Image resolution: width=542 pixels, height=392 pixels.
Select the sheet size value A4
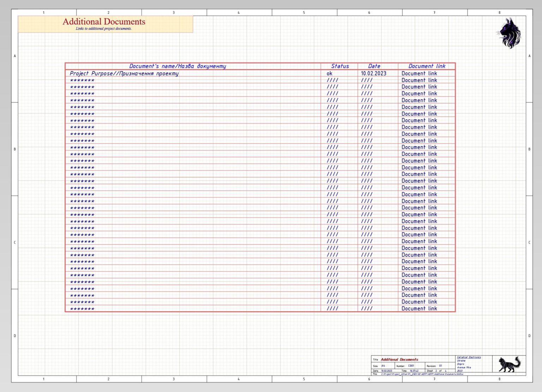click(x=383, y=366)
